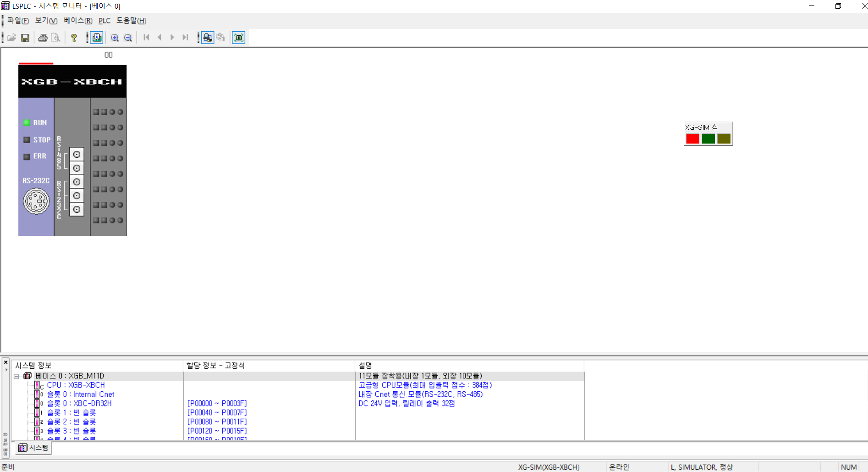Click the base icon beside 베이스 0
Viewport: 868px width, 472px height.
(27, 376)
